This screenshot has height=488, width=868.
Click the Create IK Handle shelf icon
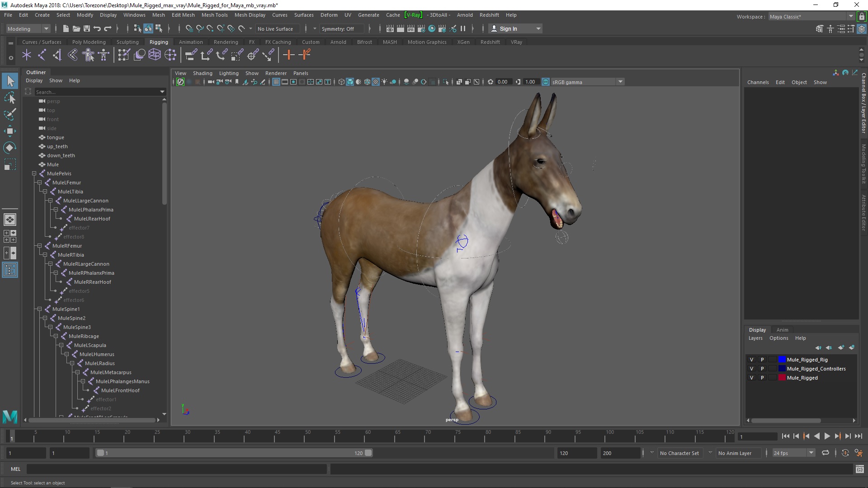coord(57,55)
